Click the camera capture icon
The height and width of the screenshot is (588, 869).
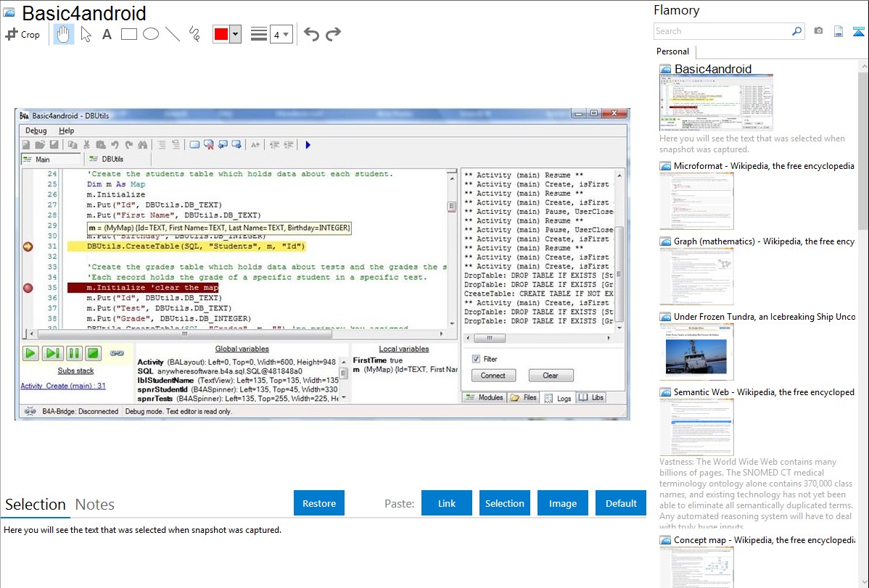tap(818, 31)
